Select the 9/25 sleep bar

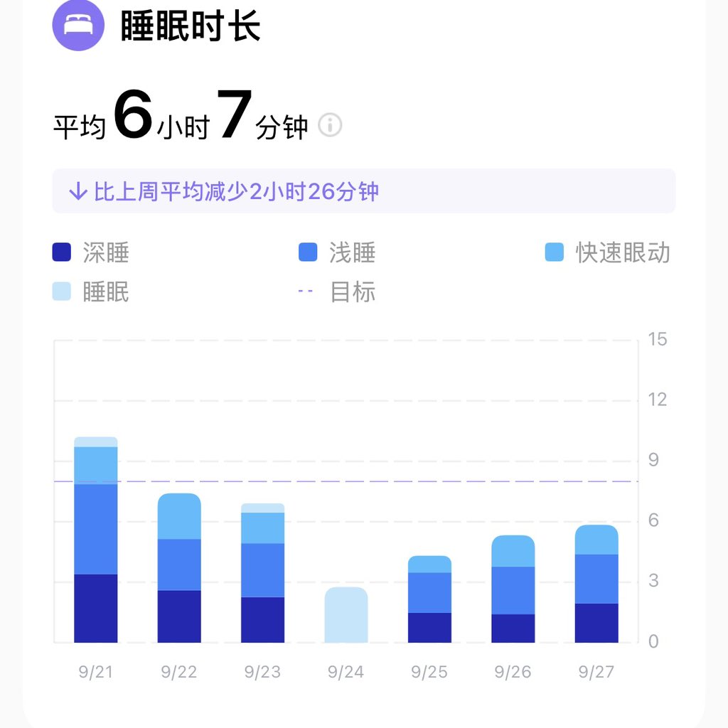429,599
